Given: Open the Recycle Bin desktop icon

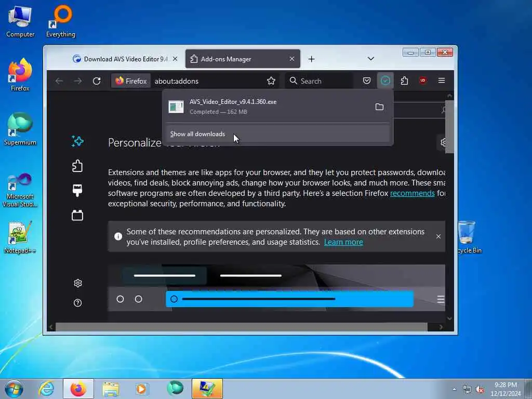Looking at the screenshot, I should click(469, 237).
